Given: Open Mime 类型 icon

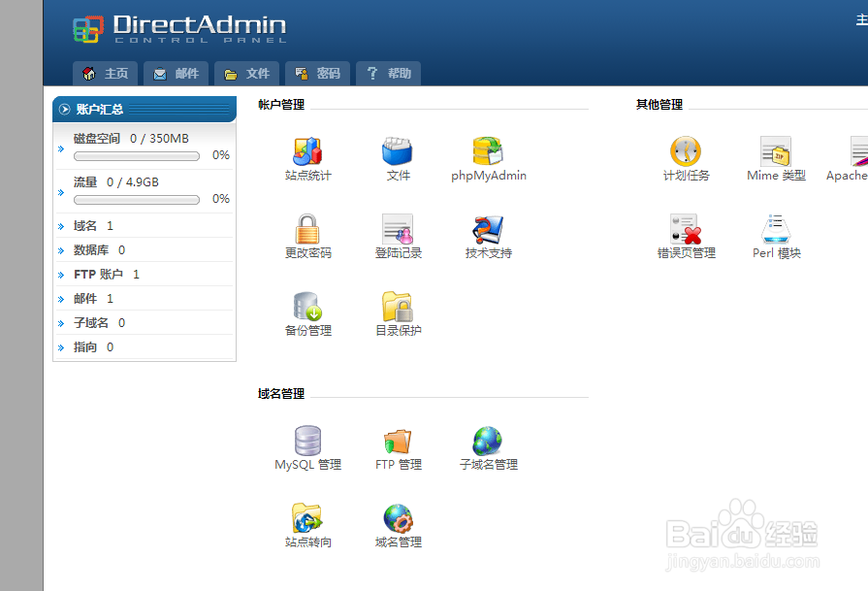Looking at the screenshot, I should tap(776, 151).
